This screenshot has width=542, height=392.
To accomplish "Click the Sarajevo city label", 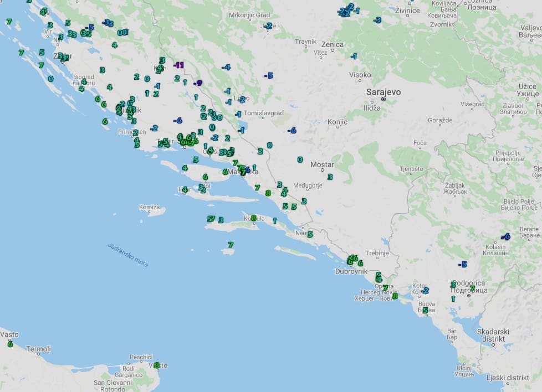I will coord(383,92).
